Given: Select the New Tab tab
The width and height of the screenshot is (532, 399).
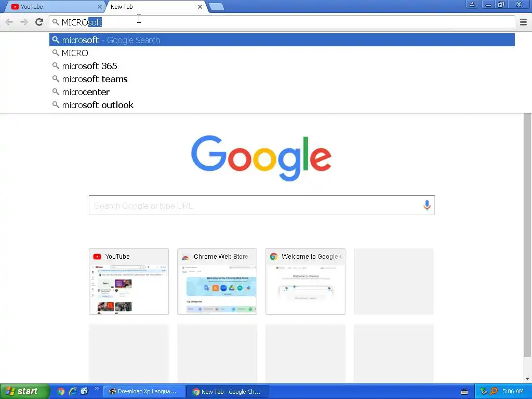Looking at the screenshot, I should click(x=156, y=7).
